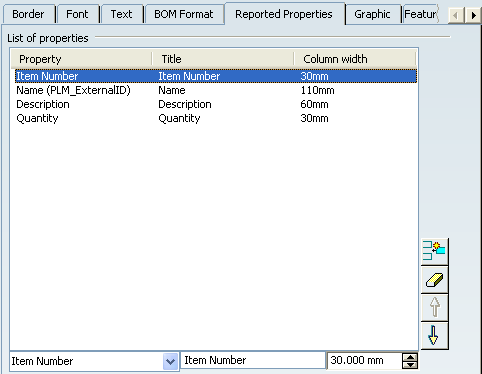Add a new property with the add icon
Screen dimensions: 482x374
[x=434, y=251]
